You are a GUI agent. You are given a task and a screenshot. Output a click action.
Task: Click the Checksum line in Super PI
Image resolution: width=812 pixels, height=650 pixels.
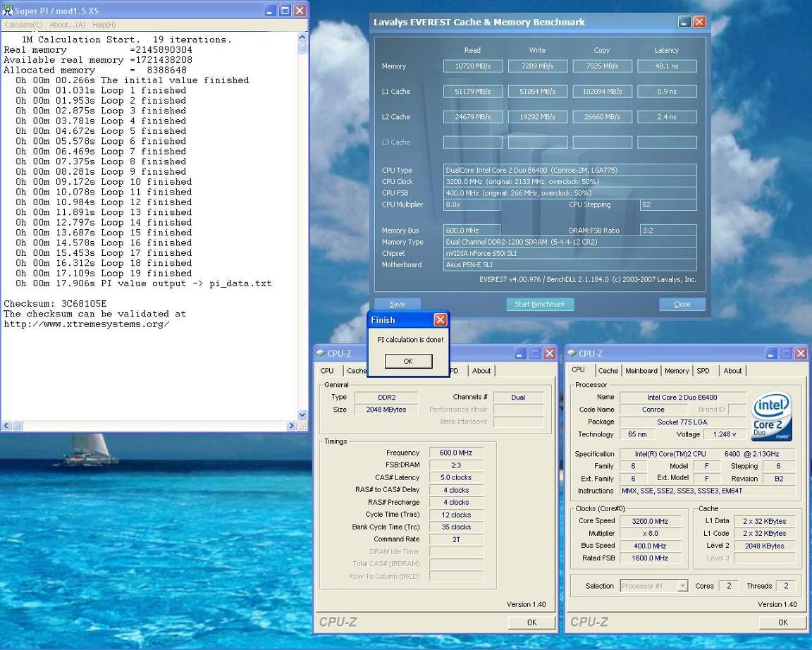coord(55,304)
